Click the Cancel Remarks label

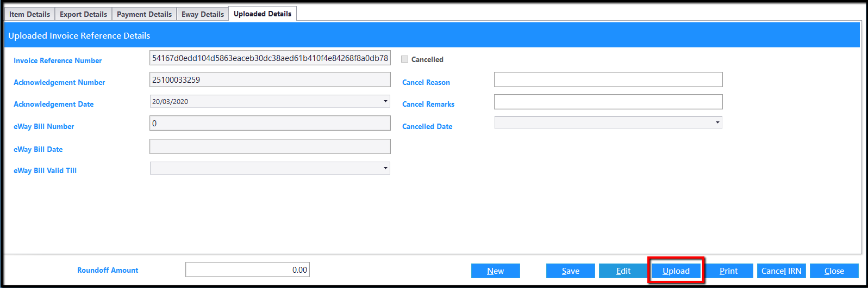(x=428, y=104)
